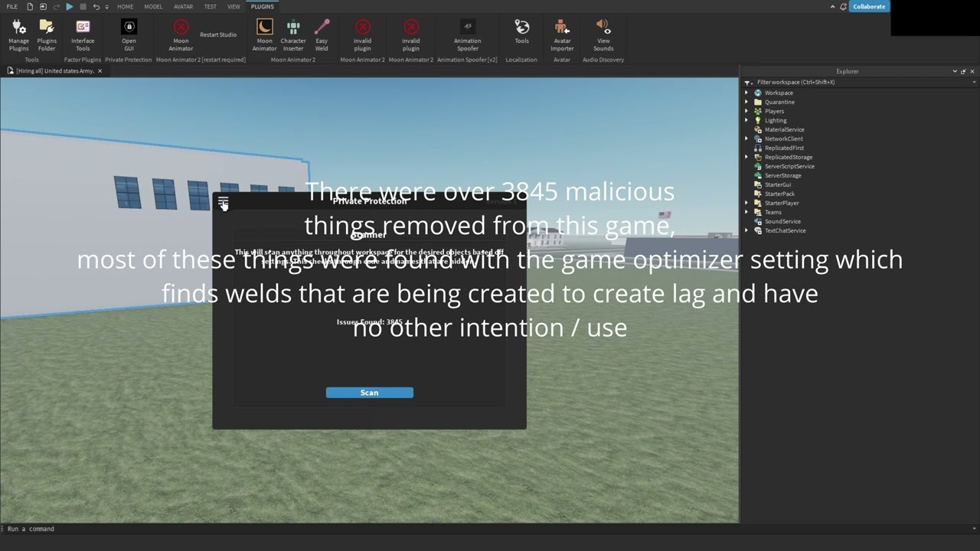This screenshot has width=980, height=551.
Task: Open the FILE menu
Action: 11,6
